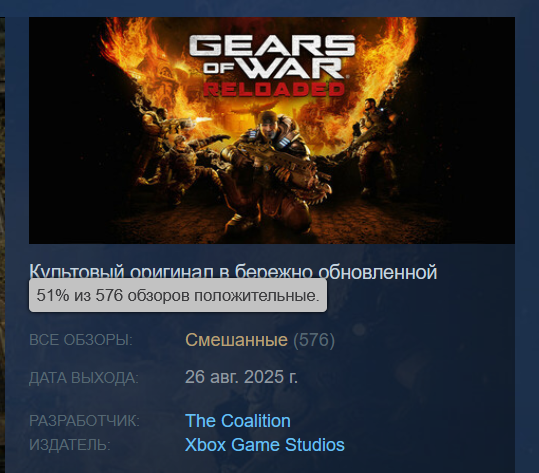The width and height of the screenshot is (539, 473).
Task: Click the Смешанные review summary
Action: (236, 340)
